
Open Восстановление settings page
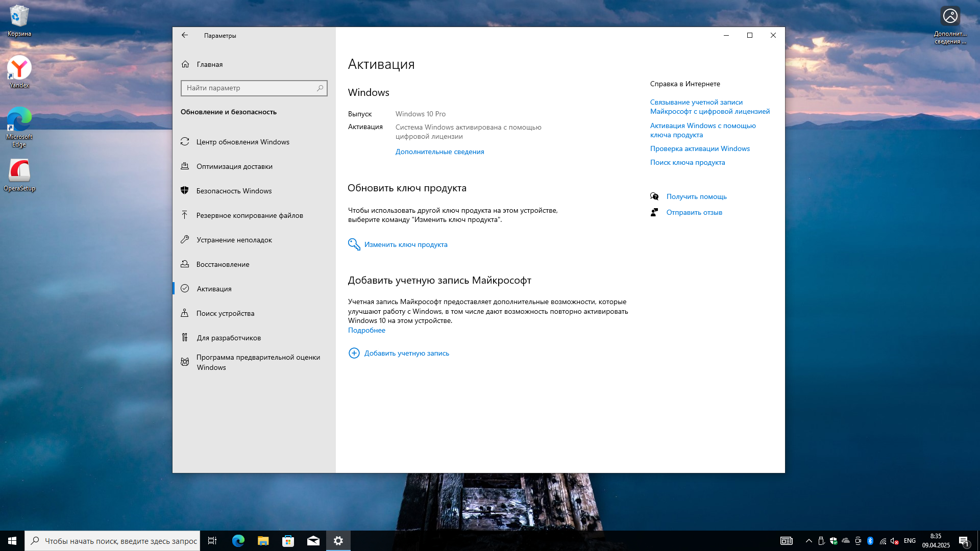click(x=223, y=264)
